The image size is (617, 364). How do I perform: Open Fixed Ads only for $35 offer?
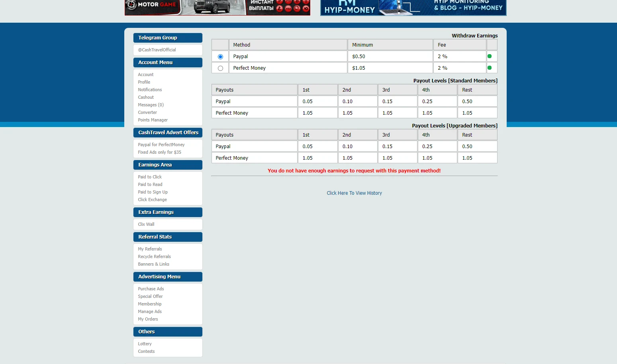coord(160,152)
